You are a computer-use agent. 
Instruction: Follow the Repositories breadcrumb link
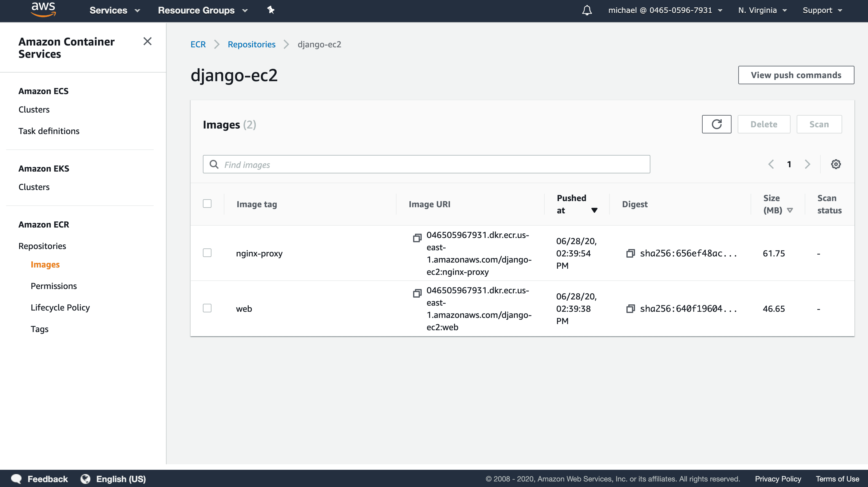[251, 45]
